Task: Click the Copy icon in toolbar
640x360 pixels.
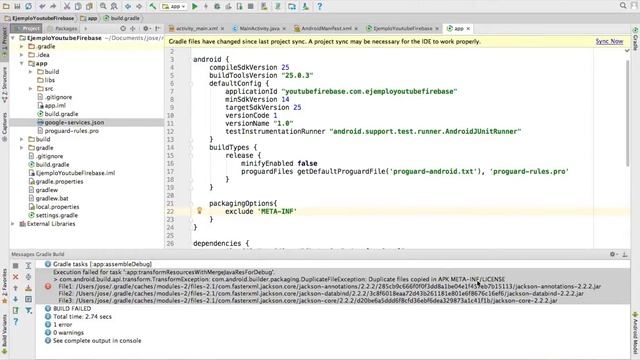Action: point(78,6)
